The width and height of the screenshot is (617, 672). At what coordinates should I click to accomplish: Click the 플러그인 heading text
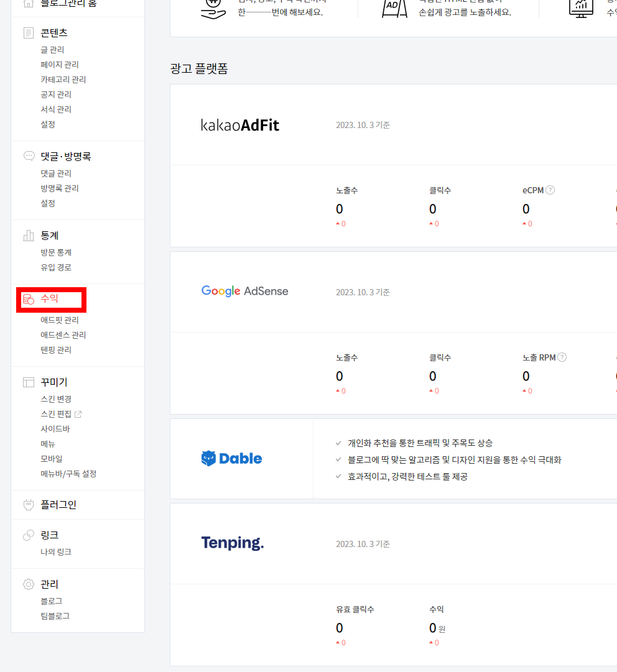[58, 505]
